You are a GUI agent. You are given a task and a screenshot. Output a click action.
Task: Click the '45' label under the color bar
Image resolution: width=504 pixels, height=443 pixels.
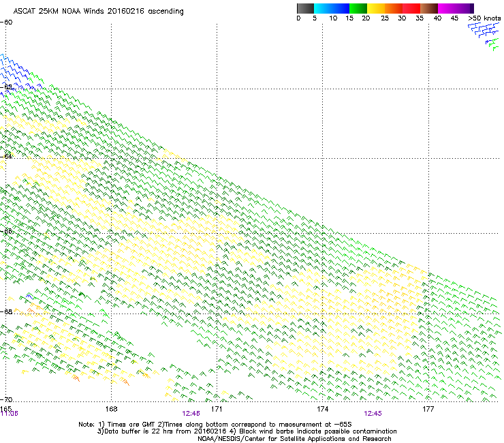coord(454,18)
